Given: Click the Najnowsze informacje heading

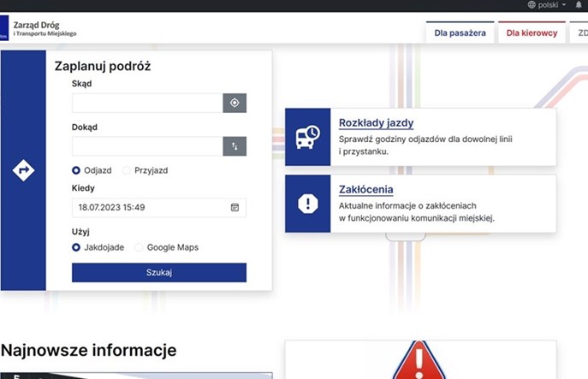Looking at the screenshot, I should coord(89,350).
